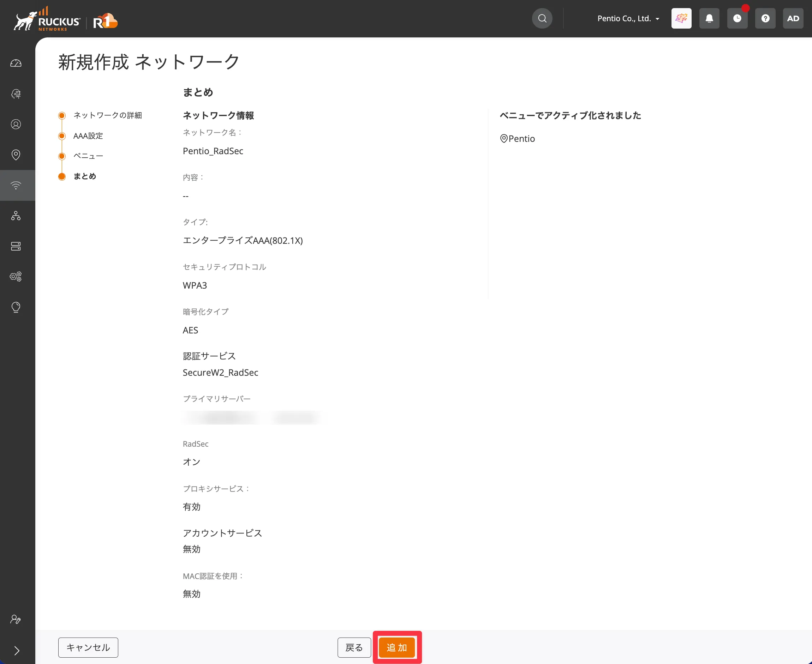Click the network name Pentio_RadSec
812x664 pixels.
click(213, 151)
